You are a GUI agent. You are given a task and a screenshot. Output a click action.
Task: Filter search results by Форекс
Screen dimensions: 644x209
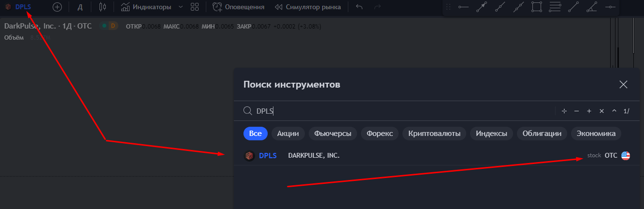click(x=380, y=134)
